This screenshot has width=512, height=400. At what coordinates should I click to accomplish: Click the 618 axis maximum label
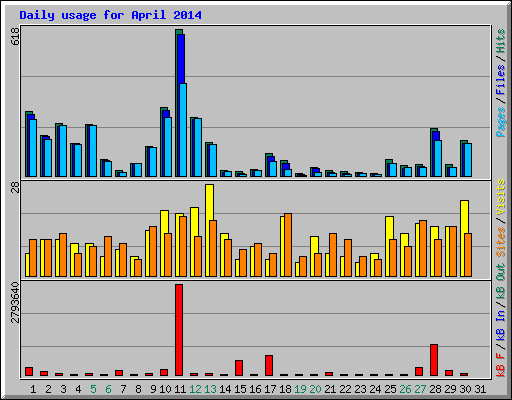(x=15, y=36)
